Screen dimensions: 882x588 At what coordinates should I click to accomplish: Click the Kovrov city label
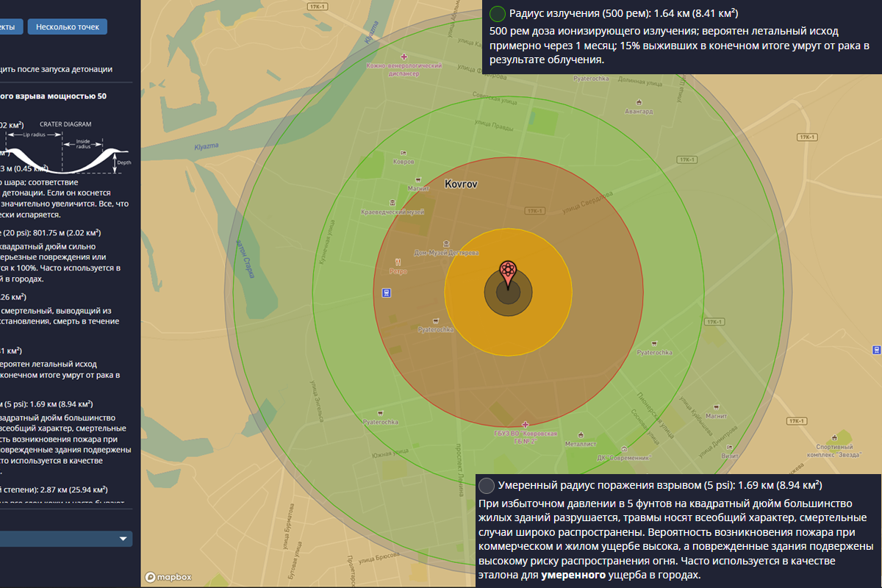point(461,184)
